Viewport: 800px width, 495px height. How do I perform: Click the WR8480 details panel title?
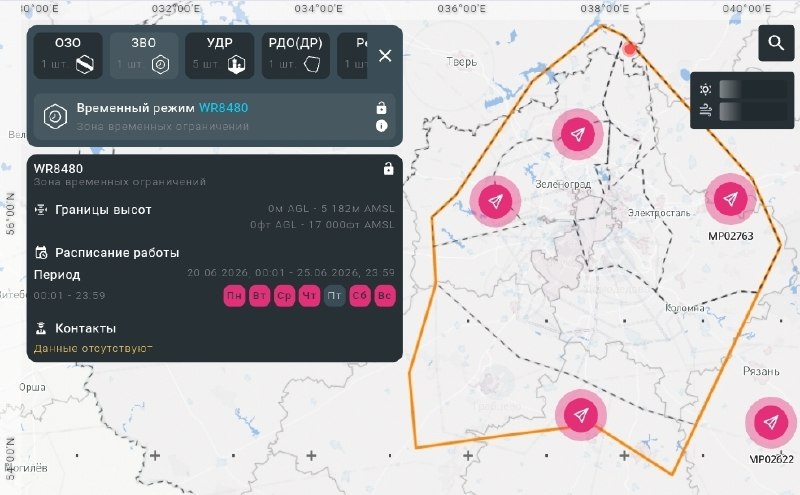pos(58,169)
